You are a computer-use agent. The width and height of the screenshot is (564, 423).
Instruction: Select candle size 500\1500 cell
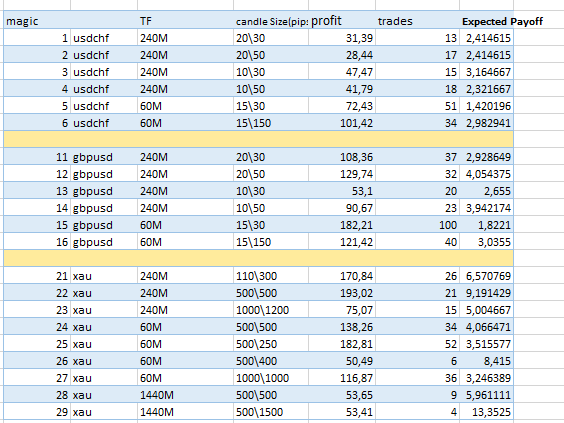[271, 411]
